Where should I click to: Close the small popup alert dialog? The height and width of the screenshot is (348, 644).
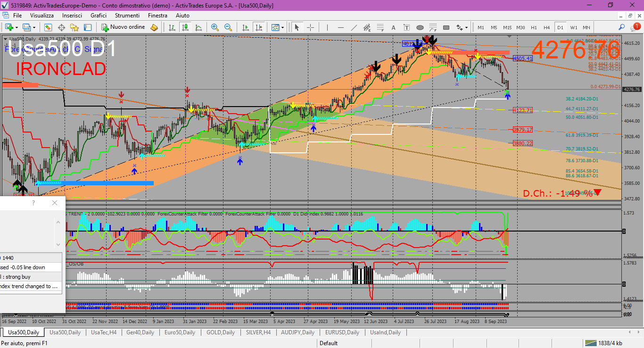55,203
